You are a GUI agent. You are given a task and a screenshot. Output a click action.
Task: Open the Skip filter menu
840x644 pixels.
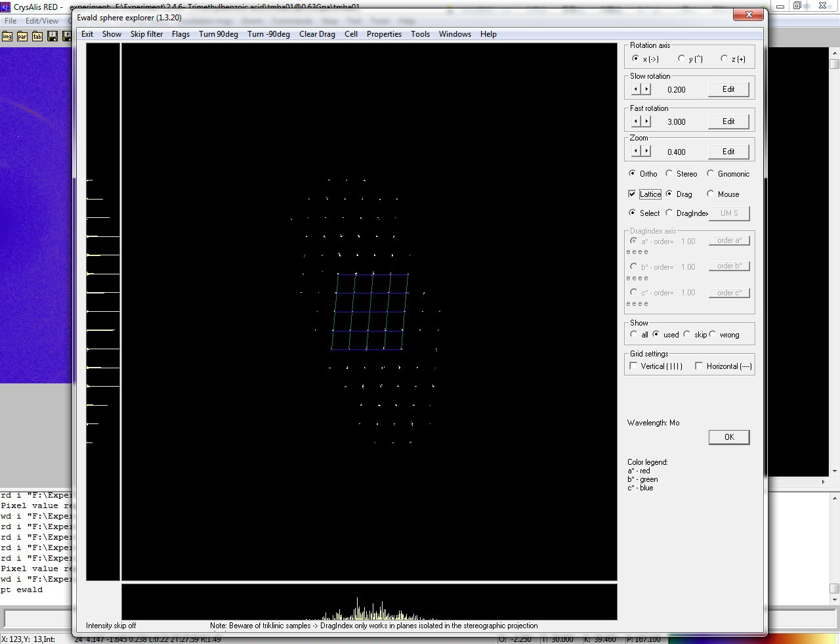146,34
